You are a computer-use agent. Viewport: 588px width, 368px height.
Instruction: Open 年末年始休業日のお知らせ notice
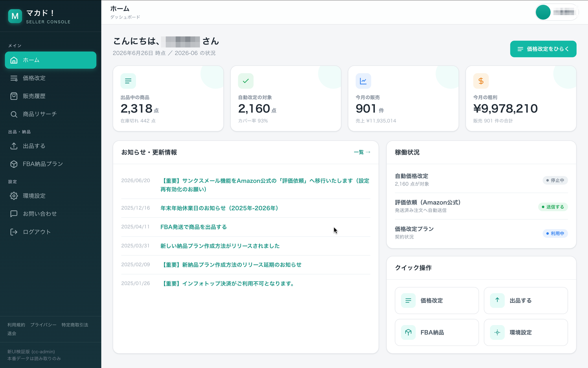click(x=219, y=208)
